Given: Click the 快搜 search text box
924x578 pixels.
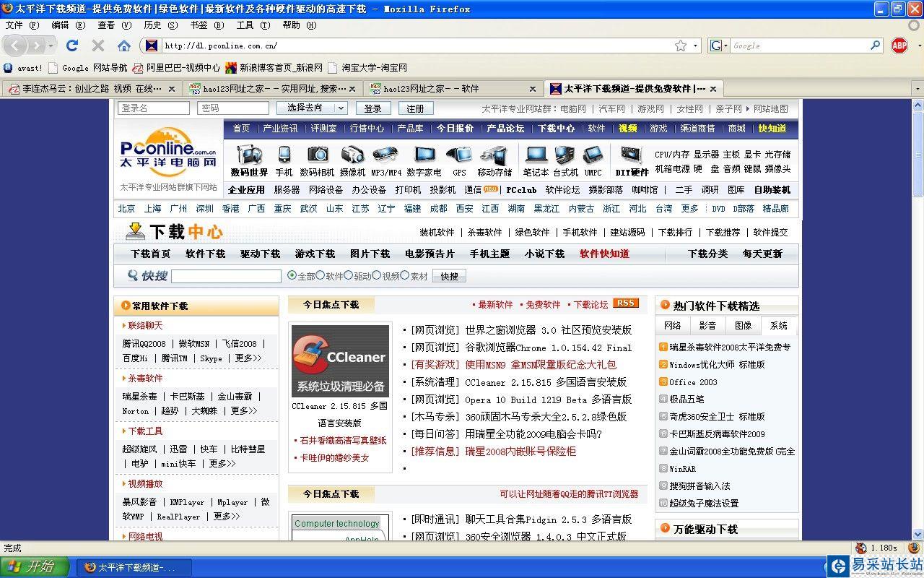Looking at the screenshot, I should [x=226, y=276].
